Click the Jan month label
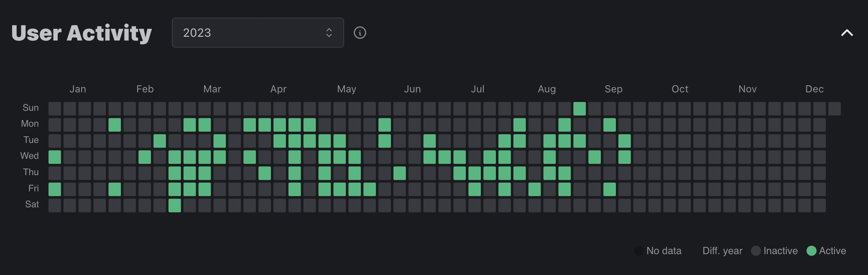Viewport: 868px width, 275px height. [x=78, y=89]
